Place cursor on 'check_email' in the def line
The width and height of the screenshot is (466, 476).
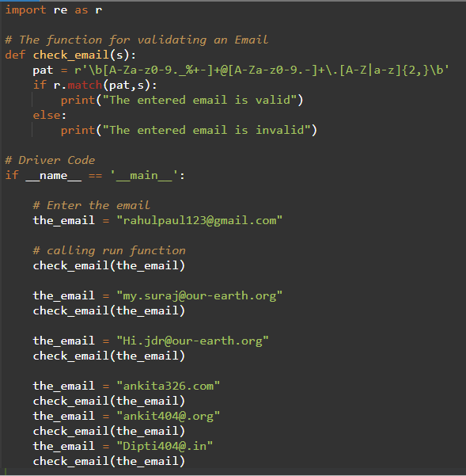point(71,55)
